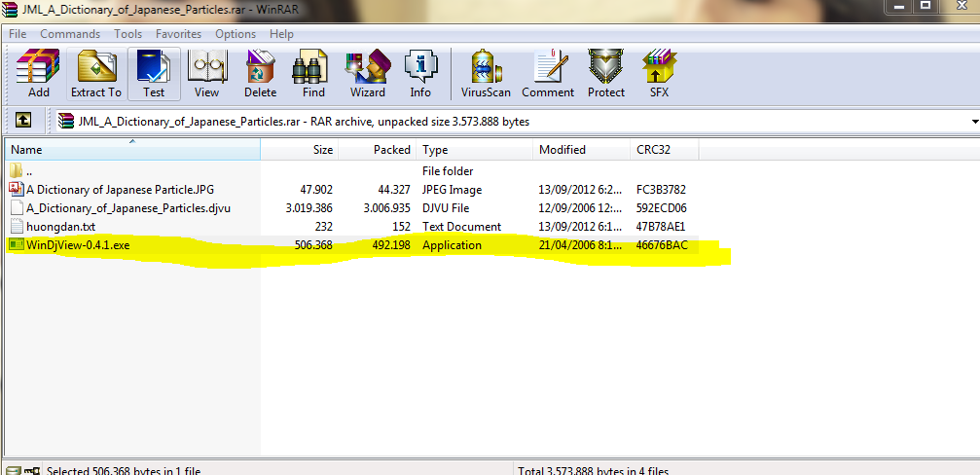The width and height of the screenshot is (980, 475).
Task: Click the Delete toolbar icon
Action: (x=261, y=74)
